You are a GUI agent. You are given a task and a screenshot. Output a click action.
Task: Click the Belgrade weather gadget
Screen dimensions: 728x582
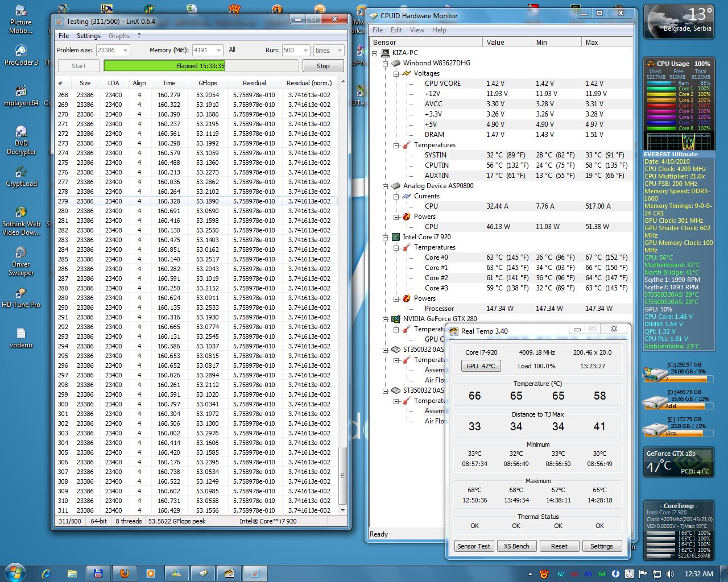click(x=679, y=22)
